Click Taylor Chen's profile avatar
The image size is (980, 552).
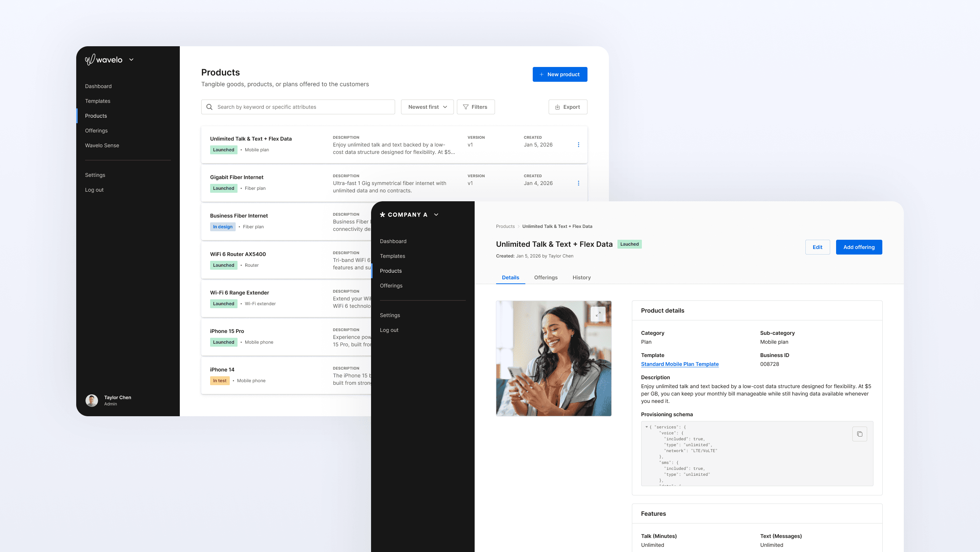[92, 400]
